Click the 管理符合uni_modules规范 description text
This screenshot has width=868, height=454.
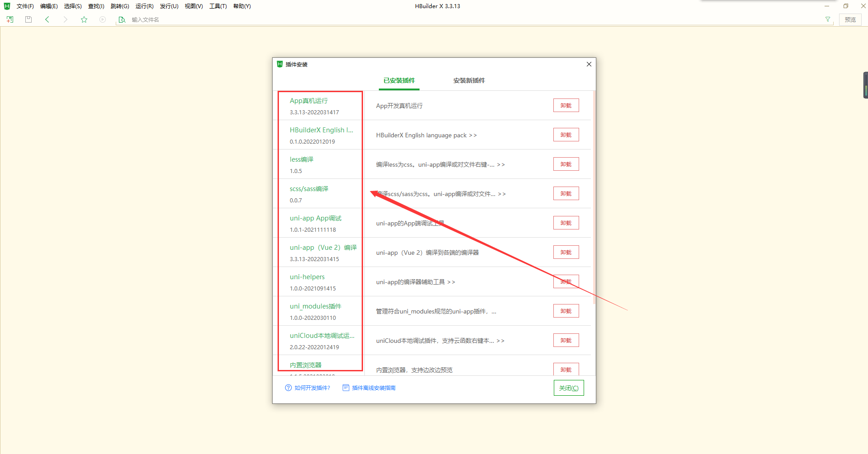click(436, 311)
